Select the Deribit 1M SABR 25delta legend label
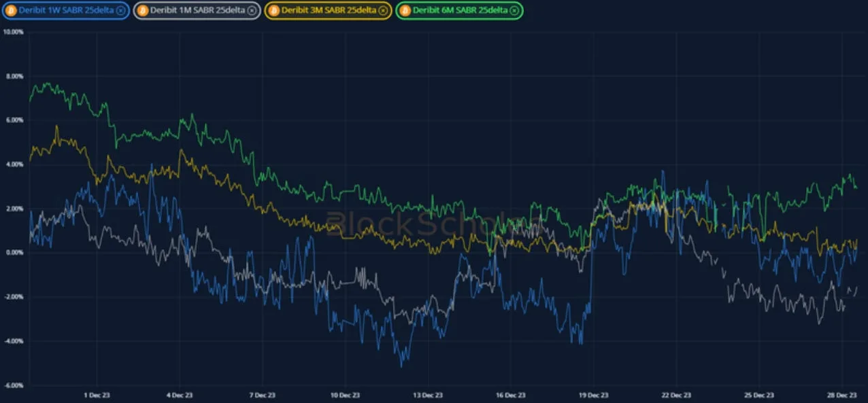 point(198,10)
